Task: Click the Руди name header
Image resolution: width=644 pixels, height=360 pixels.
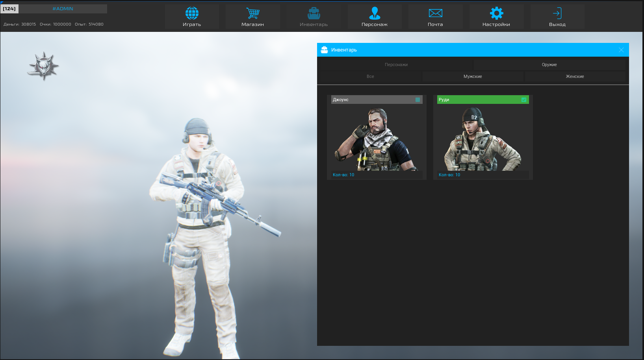Action: click(483, 100)
